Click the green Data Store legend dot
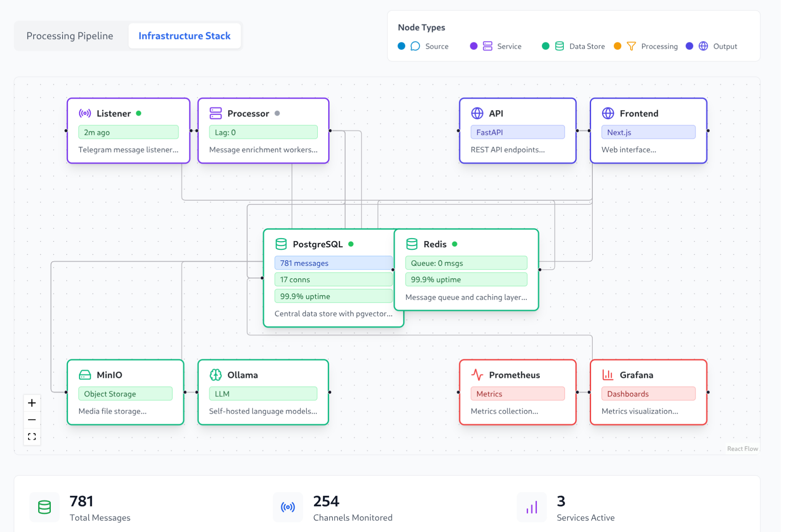 (545, 46)
